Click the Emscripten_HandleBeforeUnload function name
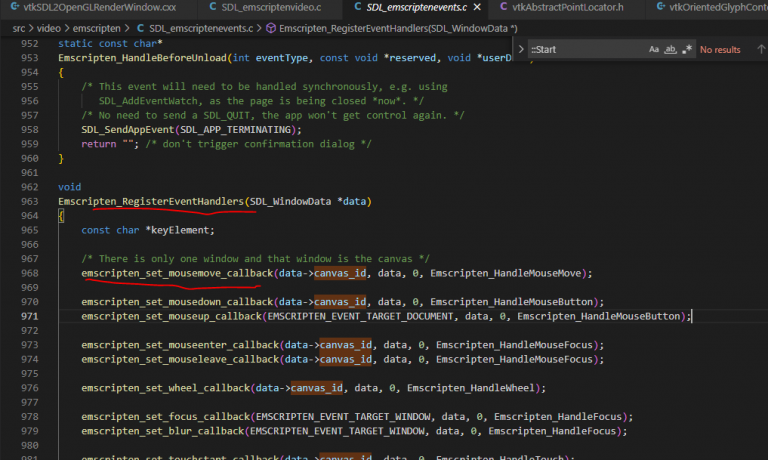768x460 pixels. [142, 58]
